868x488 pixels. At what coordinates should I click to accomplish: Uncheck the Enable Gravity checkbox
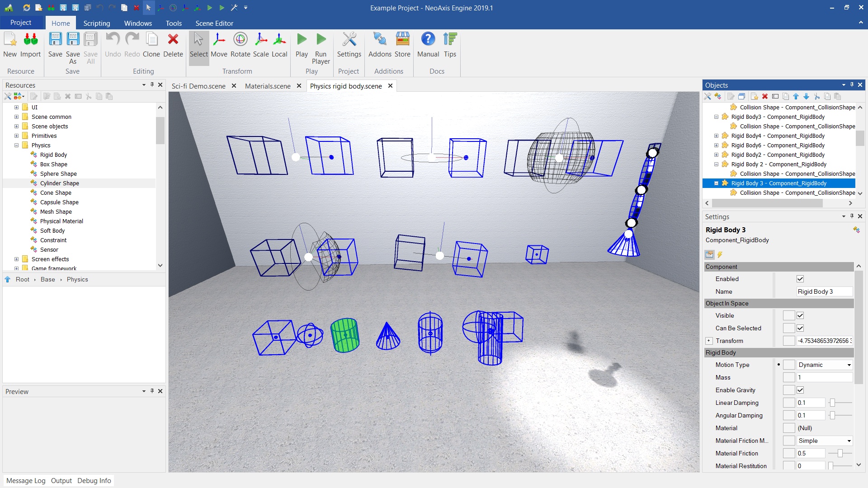coord(800,390)
